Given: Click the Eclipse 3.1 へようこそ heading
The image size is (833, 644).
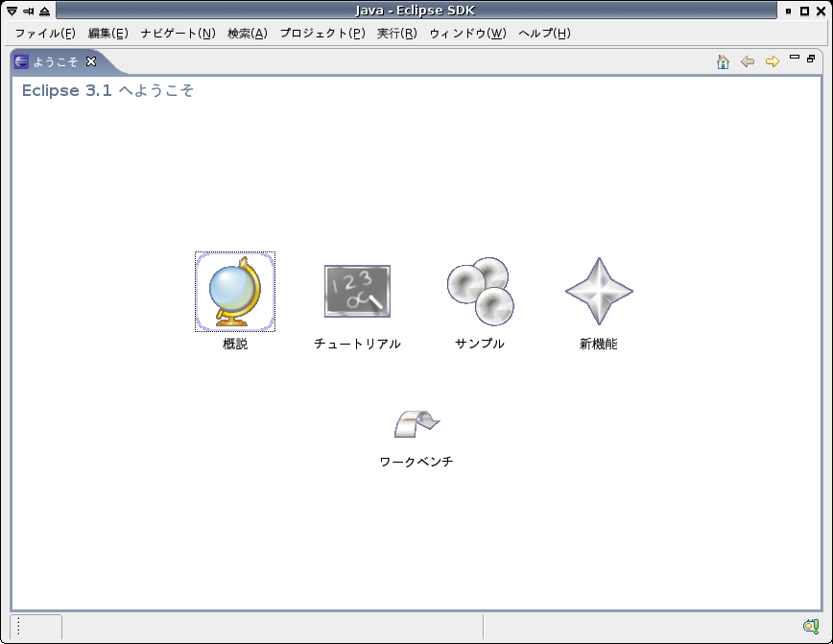Looking at the screenshot, I should click(107, 91).
